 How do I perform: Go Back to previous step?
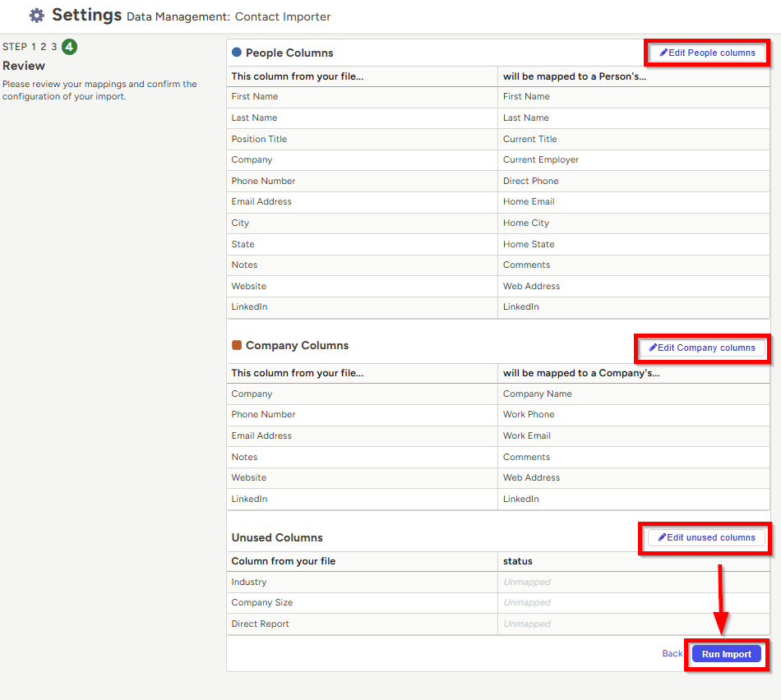click(672, 654)
